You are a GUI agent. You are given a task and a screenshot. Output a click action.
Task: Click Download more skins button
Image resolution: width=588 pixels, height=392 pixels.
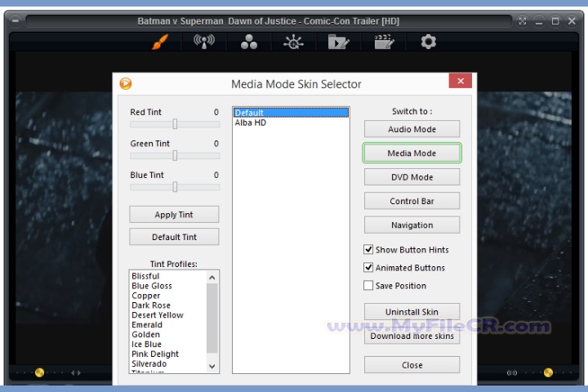tap(412, 336)
